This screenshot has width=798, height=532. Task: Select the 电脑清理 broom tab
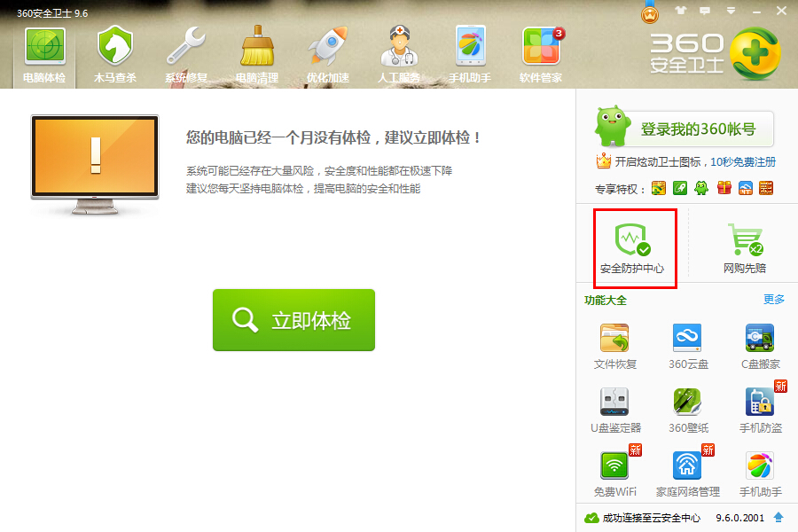coord(257,56)
